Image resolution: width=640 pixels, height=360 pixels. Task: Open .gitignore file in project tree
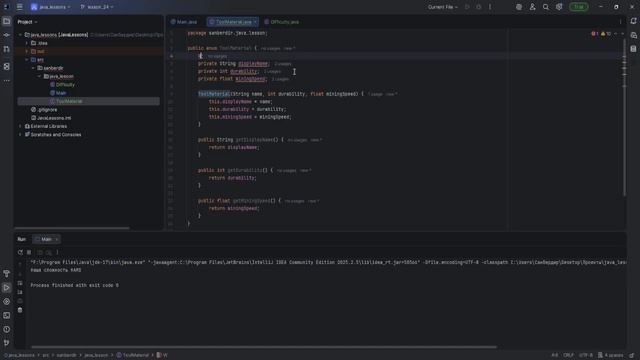[44, 110]
